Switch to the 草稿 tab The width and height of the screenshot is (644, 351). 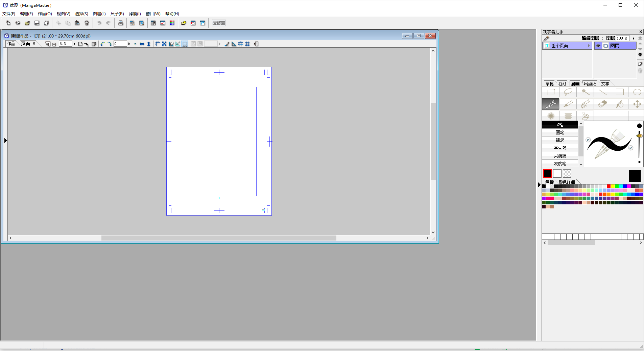tap(549, 84)
